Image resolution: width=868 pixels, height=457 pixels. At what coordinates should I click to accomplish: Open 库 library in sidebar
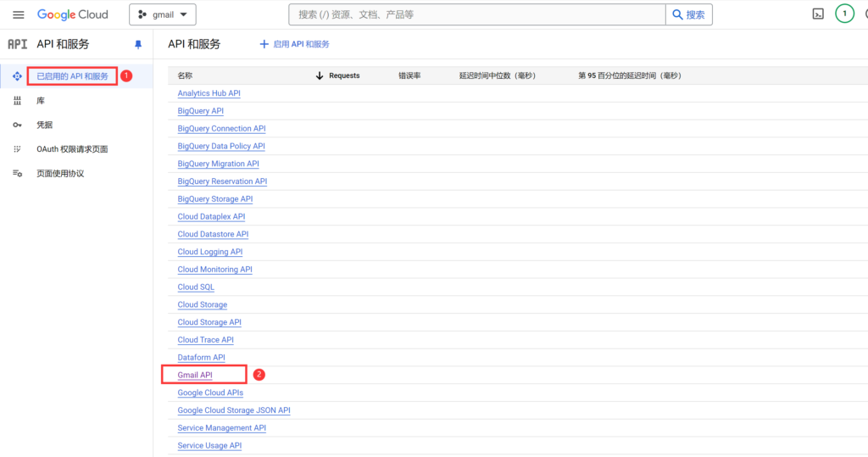(41, 101)
